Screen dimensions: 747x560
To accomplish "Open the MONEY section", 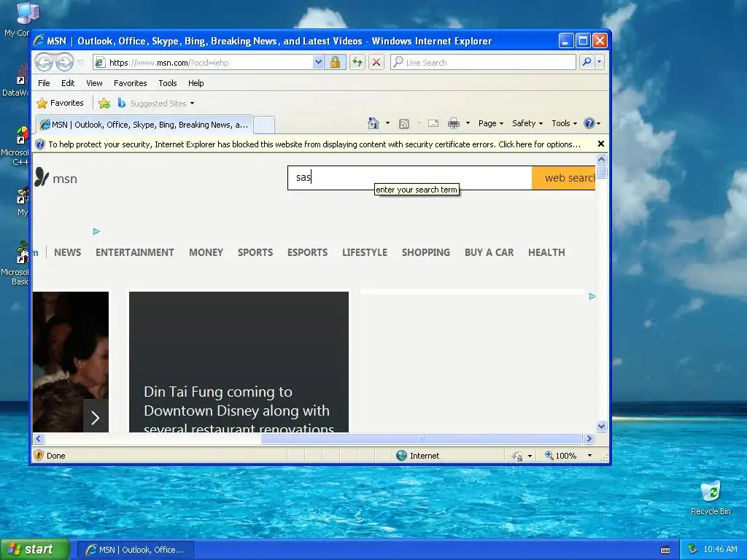I will pyautogui.click(x=206, y=252).
